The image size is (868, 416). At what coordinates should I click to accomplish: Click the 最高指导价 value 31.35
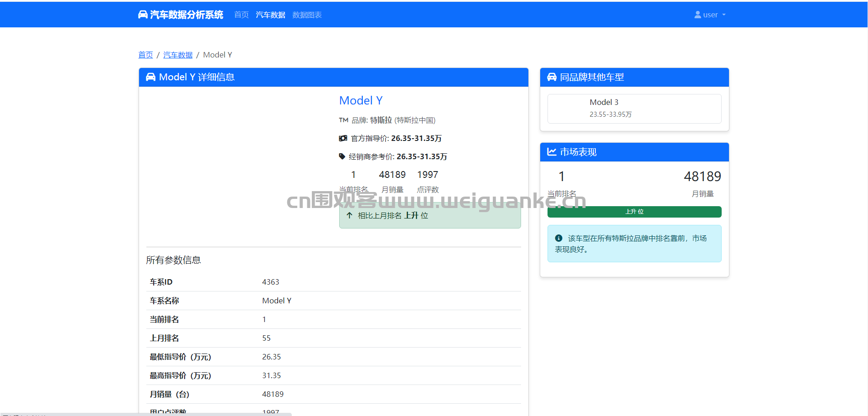click(271, 375)
